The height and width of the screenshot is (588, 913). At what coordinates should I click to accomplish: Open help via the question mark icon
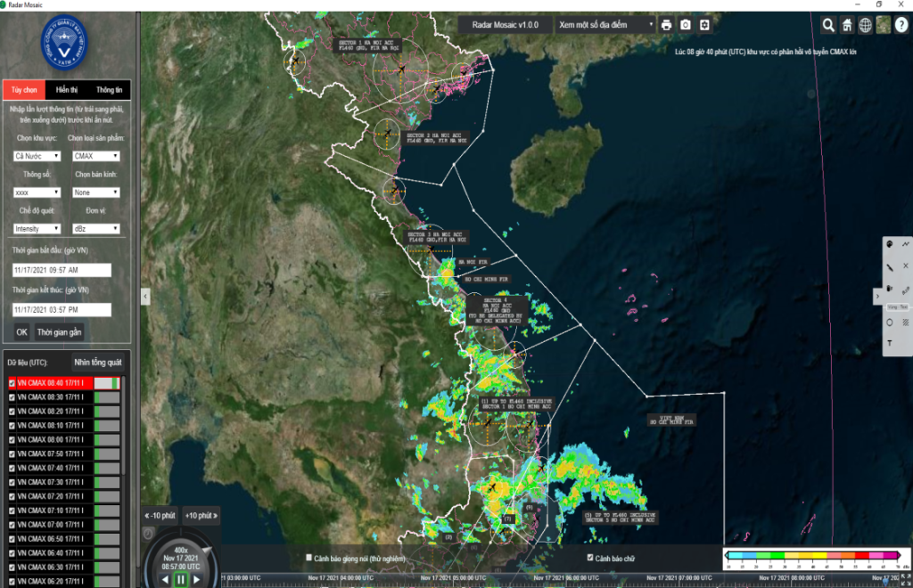[901, 25]
